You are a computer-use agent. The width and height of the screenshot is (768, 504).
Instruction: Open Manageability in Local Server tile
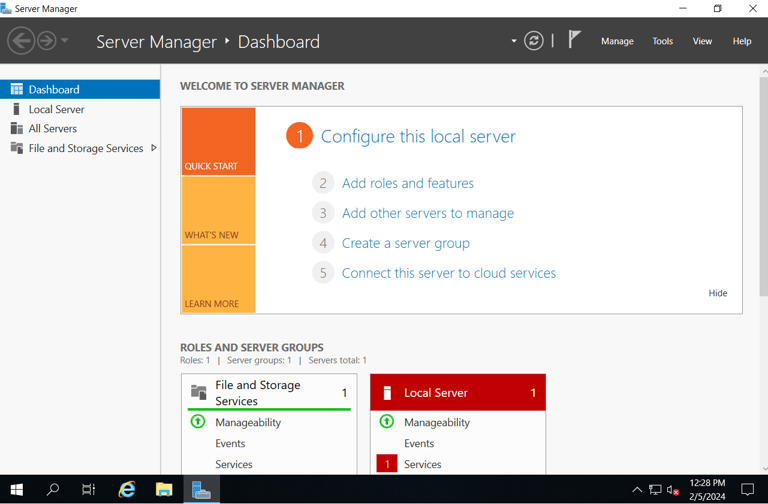pos(437,422)
